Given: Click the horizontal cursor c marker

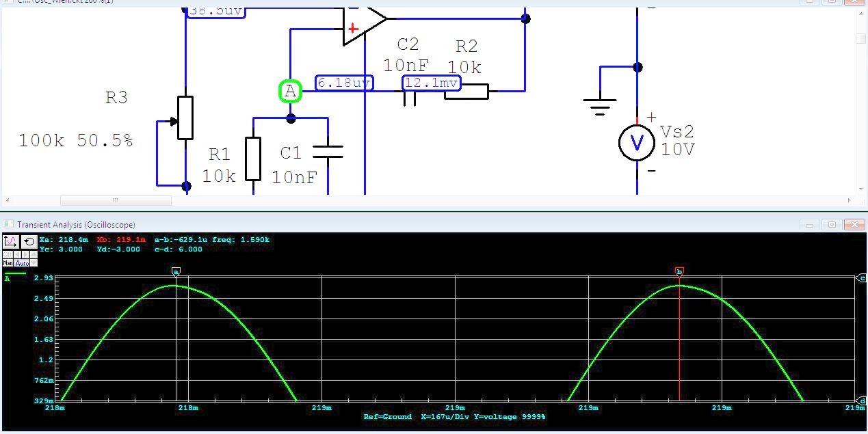Looking at the screenshot, I should pos(862,277).
